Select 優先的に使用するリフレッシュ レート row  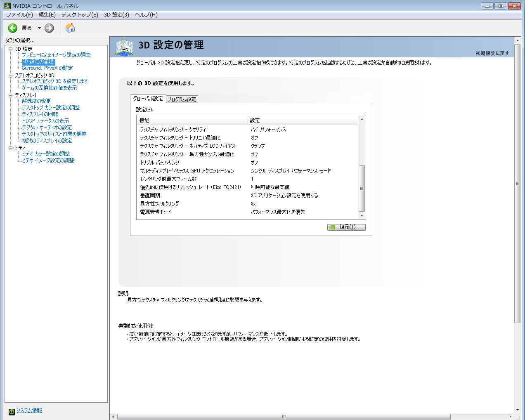point(248,187)
